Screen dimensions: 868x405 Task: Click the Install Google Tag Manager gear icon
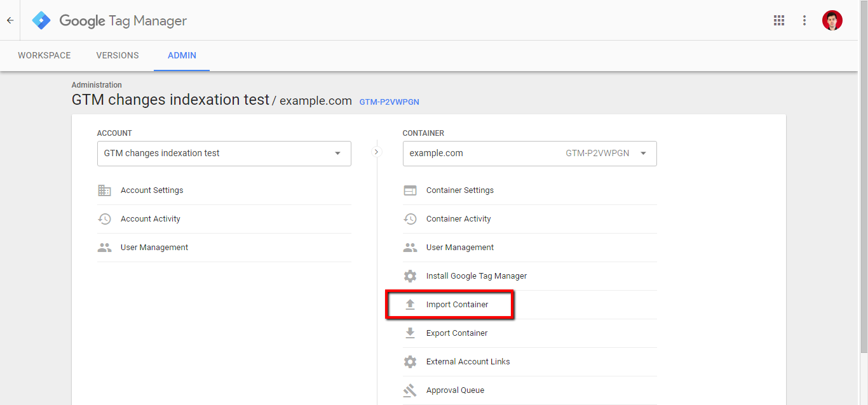(x=410, y=276)
